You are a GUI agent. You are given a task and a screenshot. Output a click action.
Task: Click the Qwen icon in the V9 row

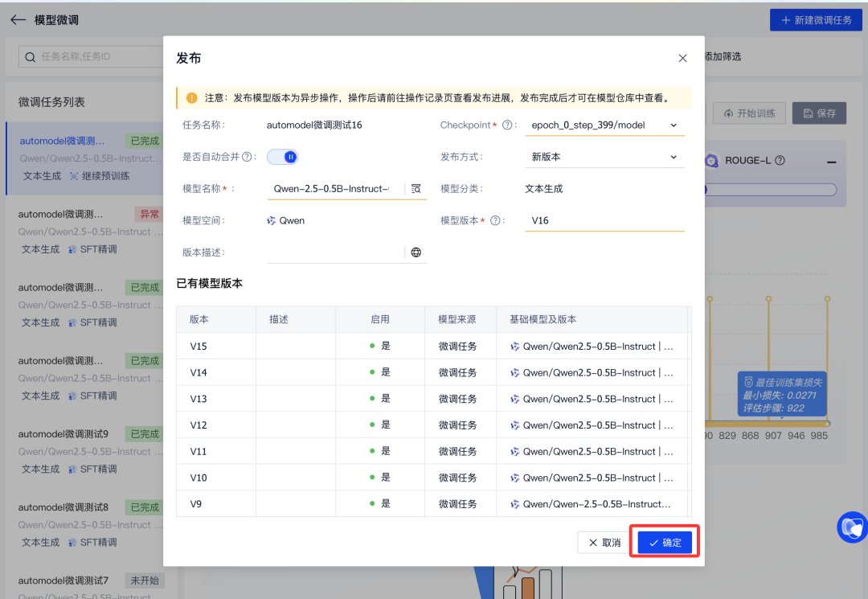[x=515, y=504]
